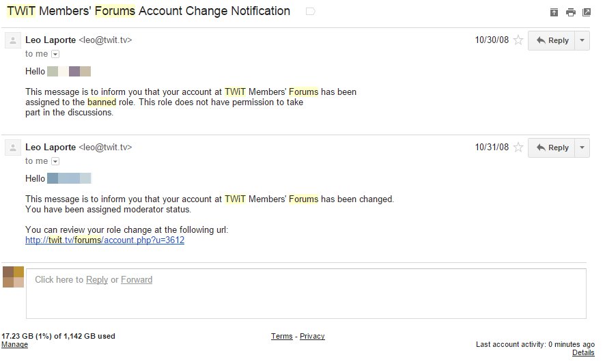
Task: Click the label tag icon beside subject
Action: point(310,12)
